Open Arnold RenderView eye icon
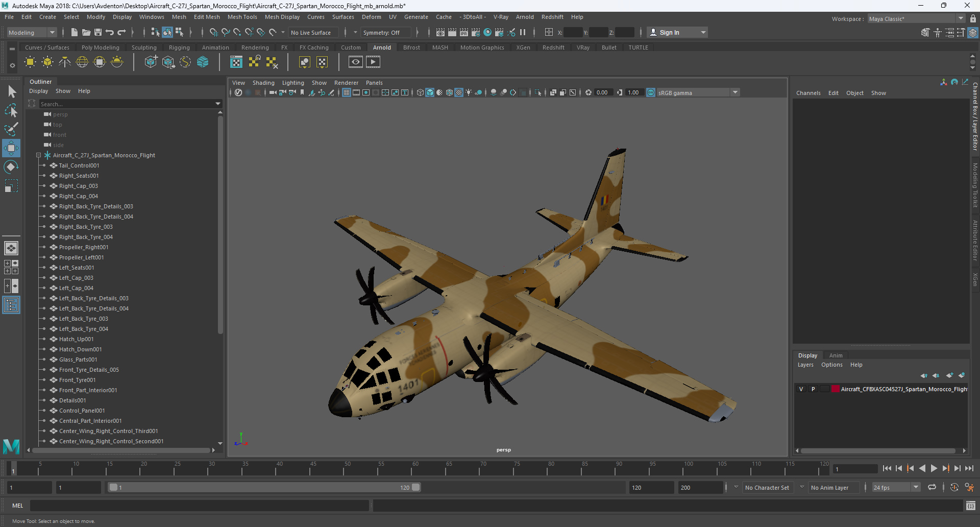The image size is (980, 527). point(356,62)
